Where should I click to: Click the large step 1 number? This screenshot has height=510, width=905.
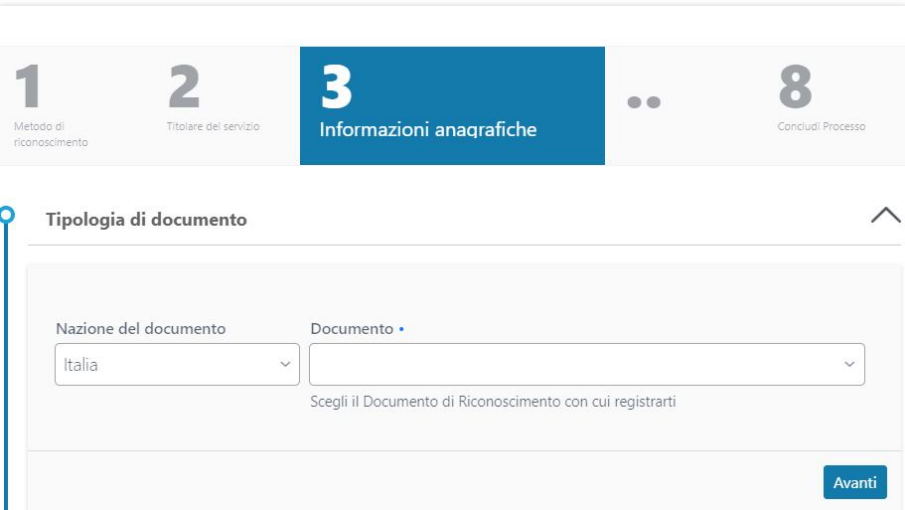pyautogui.click(x=28, y=89)
